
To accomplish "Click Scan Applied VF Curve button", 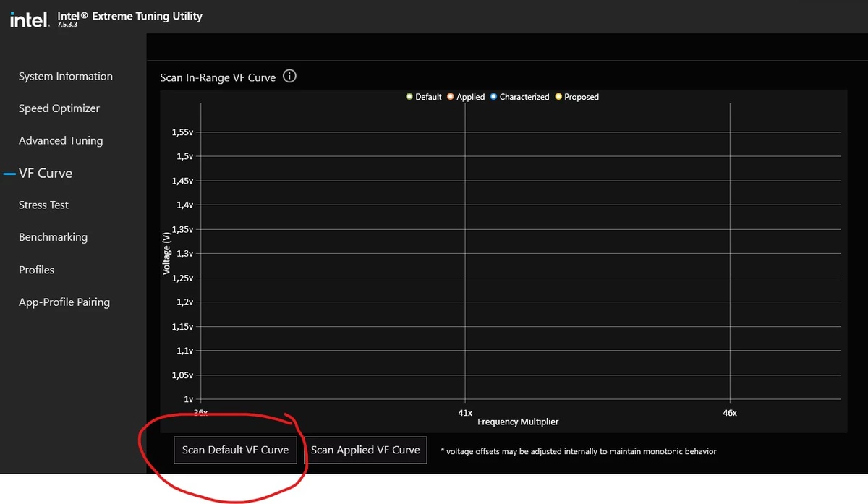I will [x=365, y=450].
